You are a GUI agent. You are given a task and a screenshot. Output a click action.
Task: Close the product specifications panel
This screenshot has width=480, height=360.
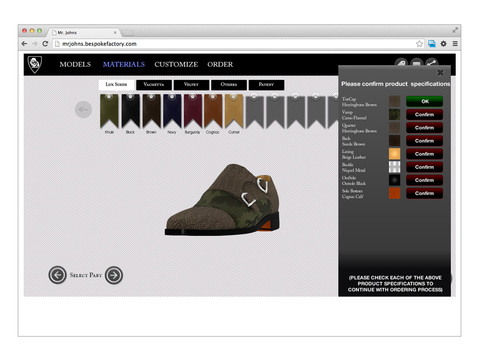pos(440,72)
